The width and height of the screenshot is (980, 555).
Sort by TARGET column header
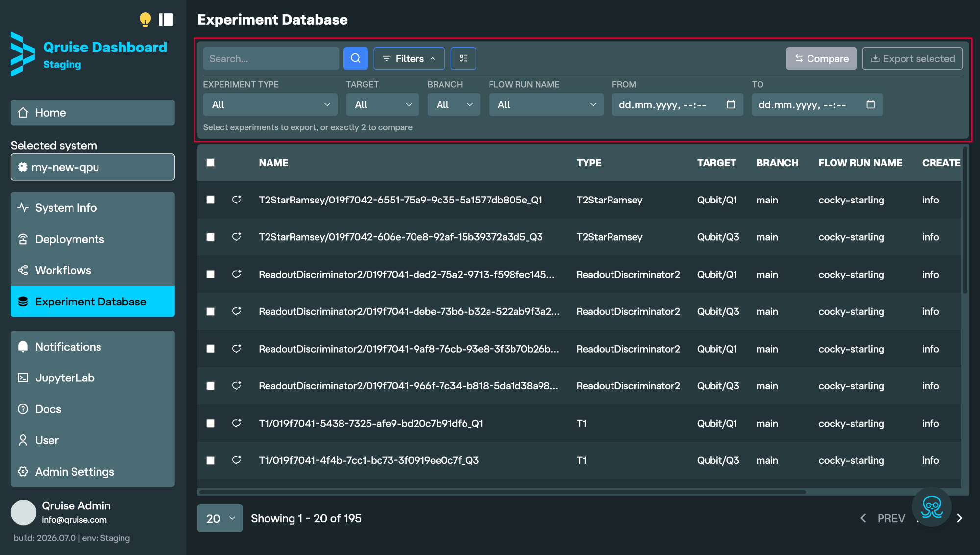(716, 163)
